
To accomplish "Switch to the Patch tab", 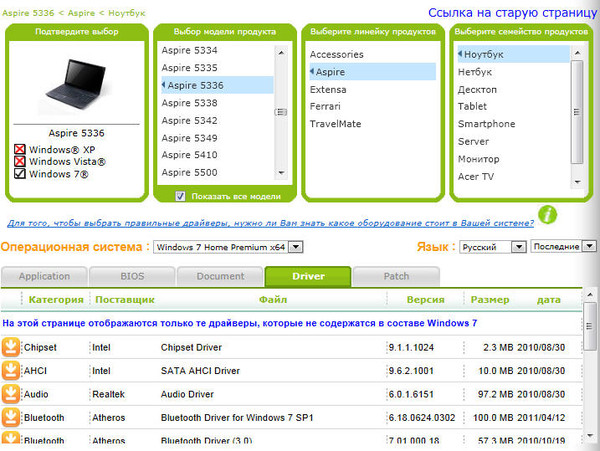I will point(396,276).
